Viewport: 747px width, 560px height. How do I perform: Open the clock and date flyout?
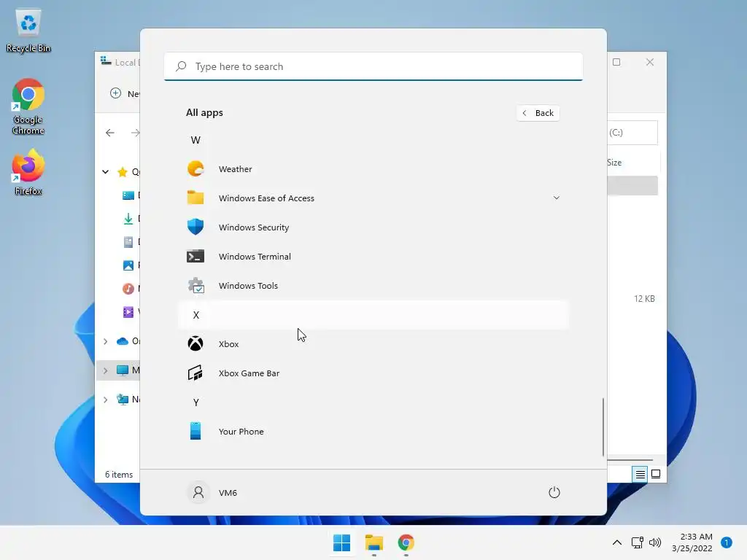point(692,542)
